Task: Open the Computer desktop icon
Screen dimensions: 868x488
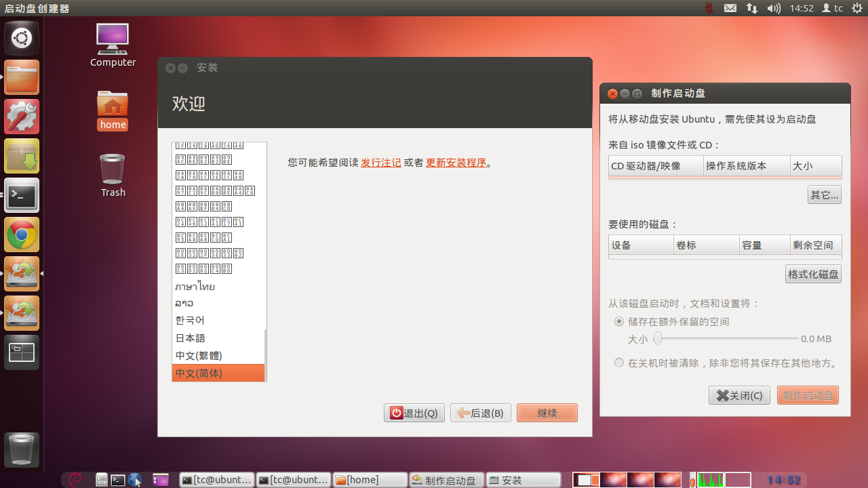Action: (x=113, y=45)
